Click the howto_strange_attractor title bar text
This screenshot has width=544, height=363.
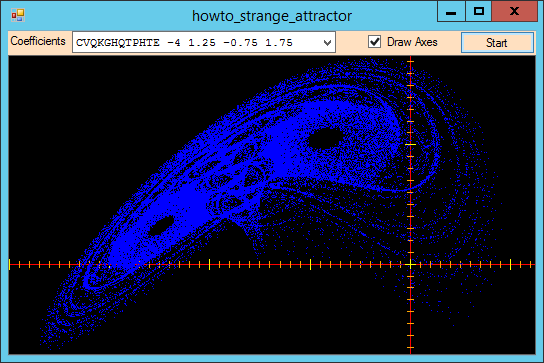272,16
